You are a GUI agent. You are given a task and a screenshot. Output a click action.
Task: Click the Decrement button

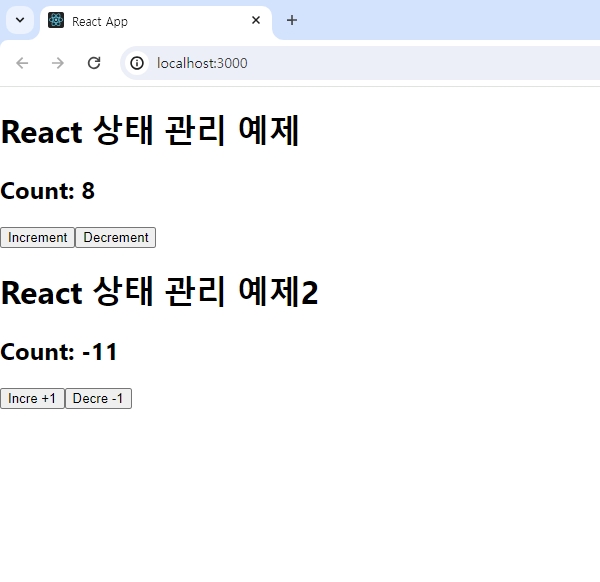click(116, 238)
